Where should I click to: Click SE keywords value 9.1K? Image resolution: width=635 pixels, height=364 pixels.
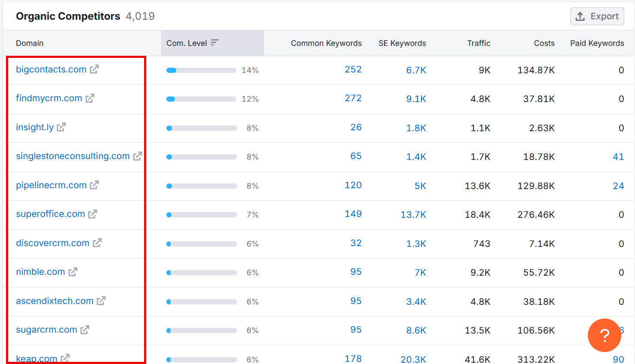coord(416,99)
